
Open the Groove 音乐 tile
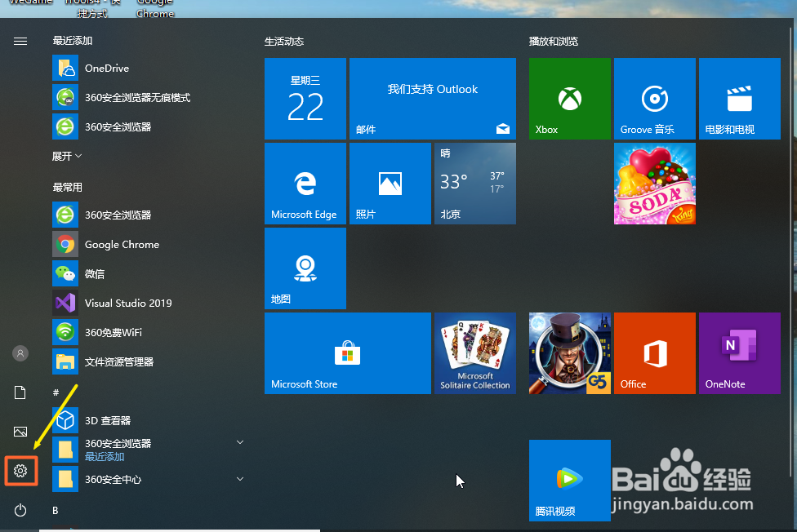(x=655, y=99)
